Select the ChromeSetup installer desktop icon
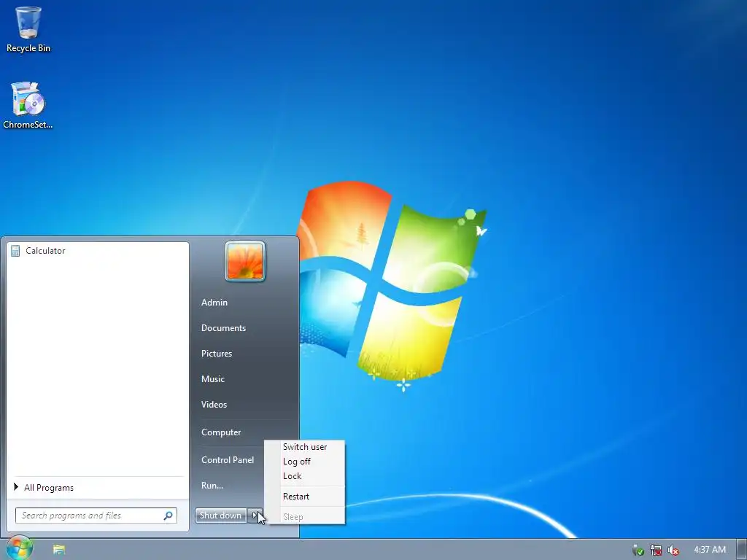This screenshot has width=747, height=560. [28, 105]
